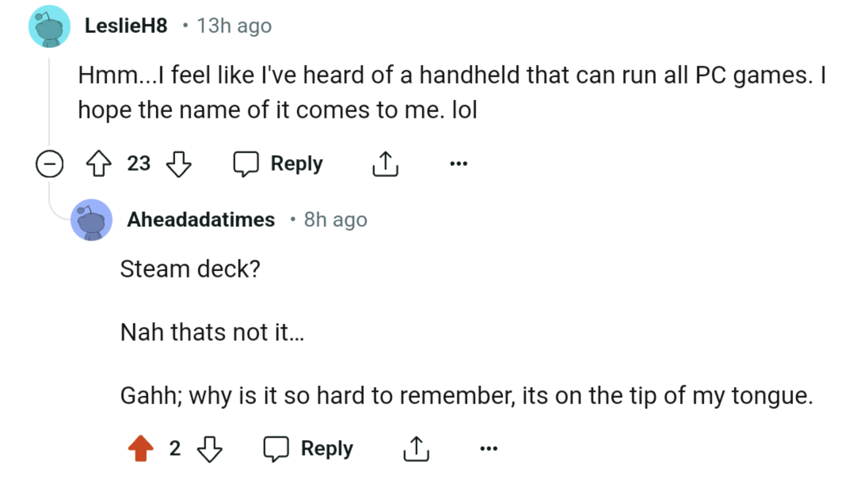Select the text of the Steam deck reply
Screen dimensions: 868x496
(191, 269)
